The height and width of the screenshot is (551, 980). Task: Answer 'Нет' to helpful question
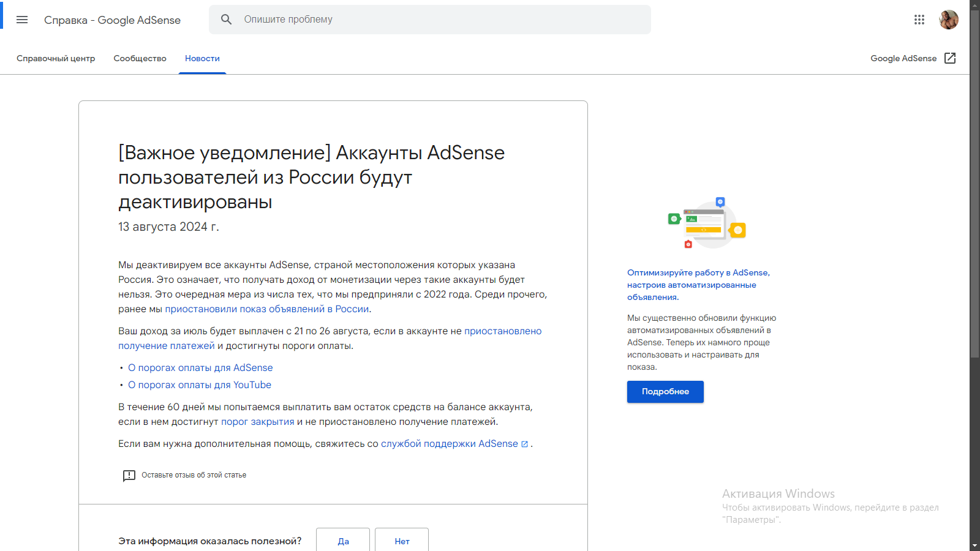[402, 541]
